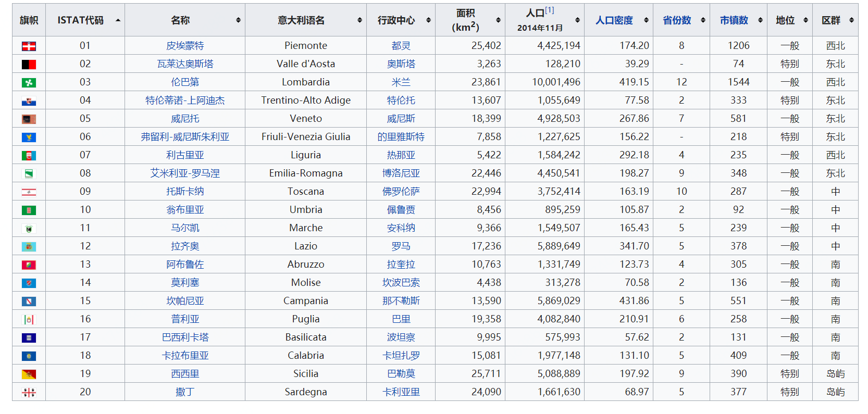Viewport: 868px width, 414px height.
Task: Click the Friuli-Venezia Giulia flag icon
Action: (x=29, y=137)
